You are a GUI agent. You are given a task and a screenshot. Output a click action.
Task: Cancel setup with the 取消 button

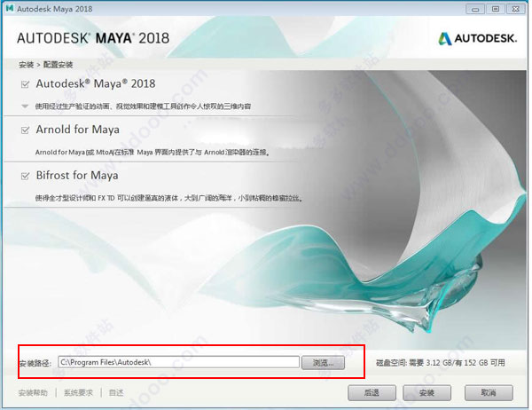pos(489,393)
